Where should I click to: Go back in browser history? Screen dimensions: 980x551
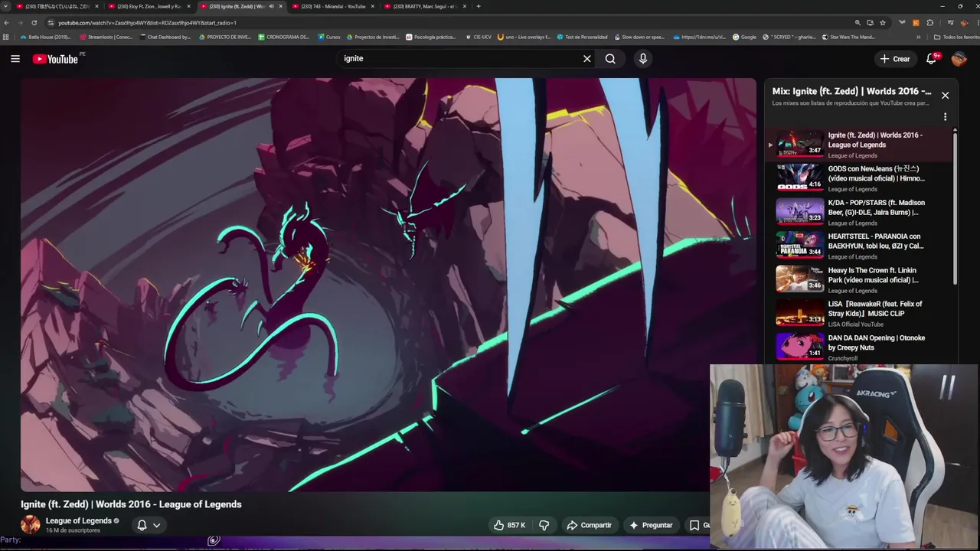[7, 23]
